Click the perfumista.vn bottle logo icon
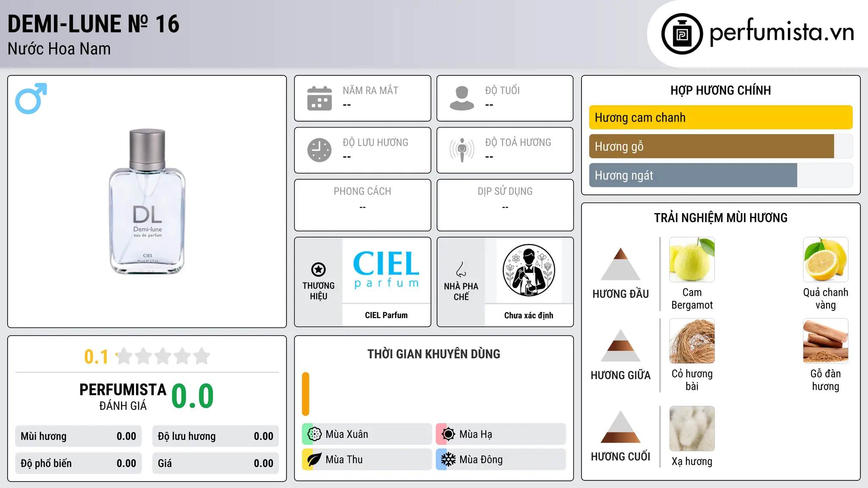 [682, 34]
